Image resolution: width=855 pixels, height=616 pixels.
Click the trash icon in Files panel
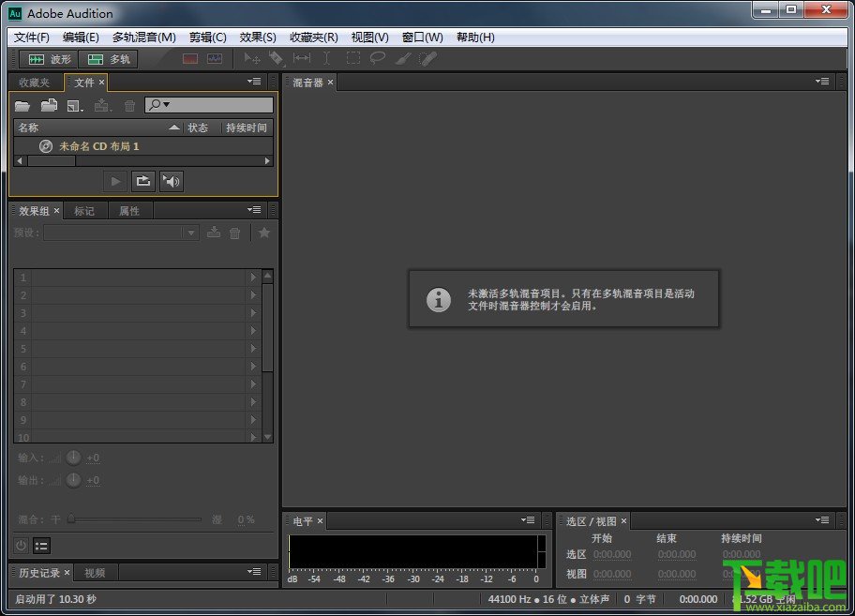click(x=129, y=106)
